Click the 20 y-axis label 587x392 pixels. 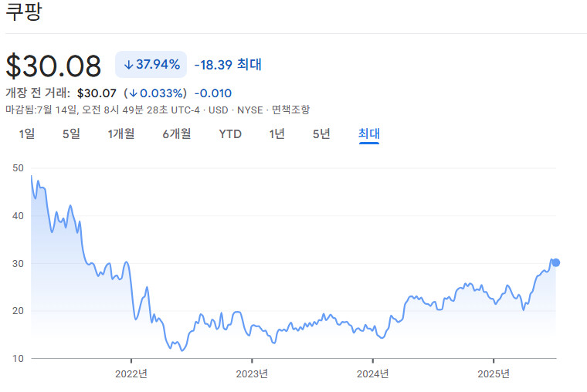tap(18, 311)
